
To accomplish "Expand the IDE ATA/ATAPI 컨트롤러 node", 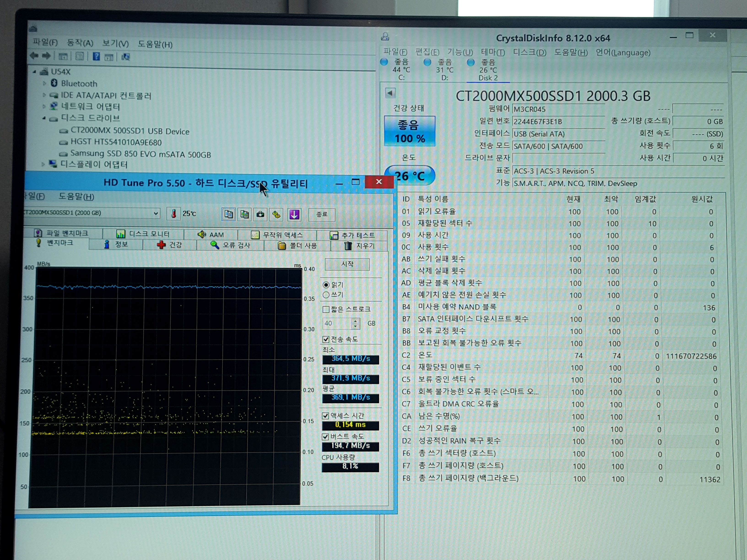I will (x=44, y=95).
